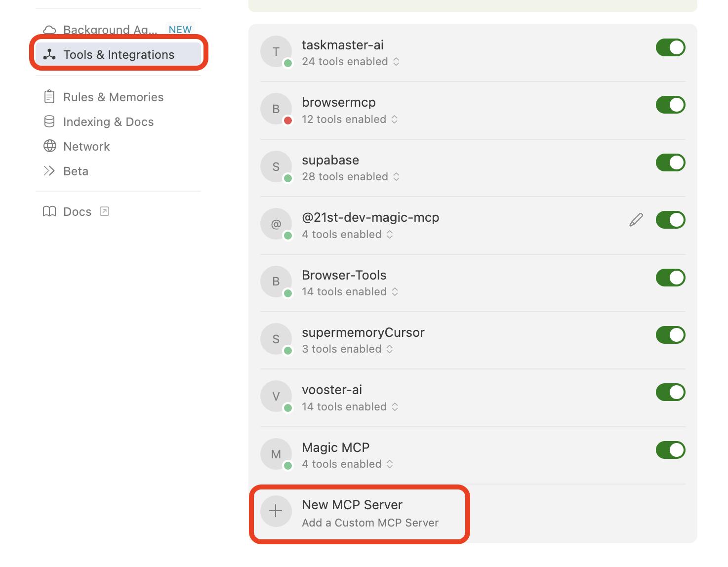Click the supermemoryCursor S avatar
Viewport: 728px width, 567px height.
click(x=276, y=339)
